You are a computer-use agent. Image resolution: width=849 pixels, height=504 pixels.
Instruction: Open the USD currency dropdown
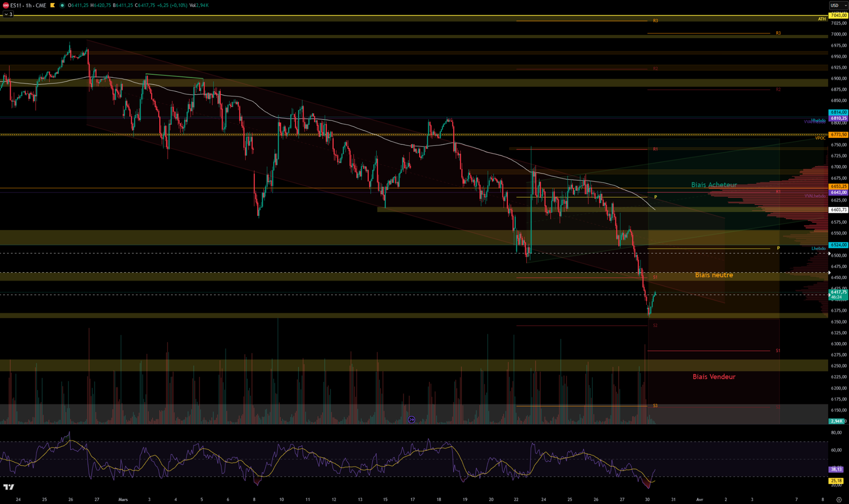(836, 5)
